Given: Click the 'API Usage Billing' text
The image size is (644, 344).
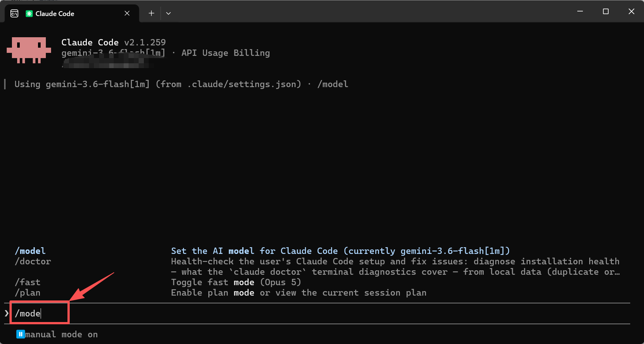Looking at the screenshot, I should 225,53.
